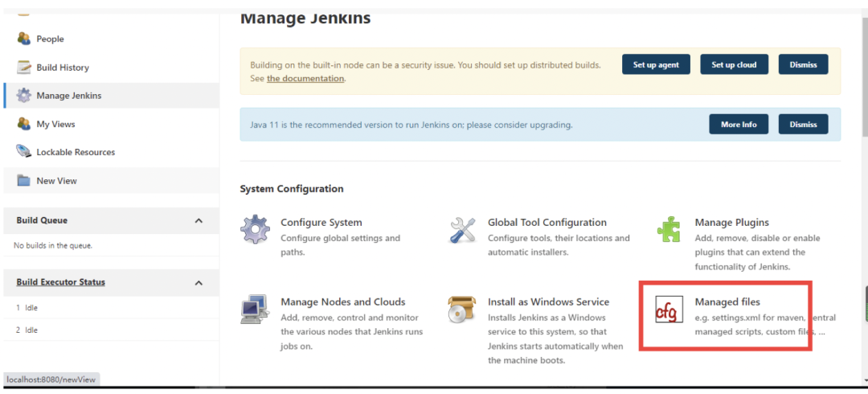Collapse the Build Queue panel
868x394 pixels.
pos(199,220)
